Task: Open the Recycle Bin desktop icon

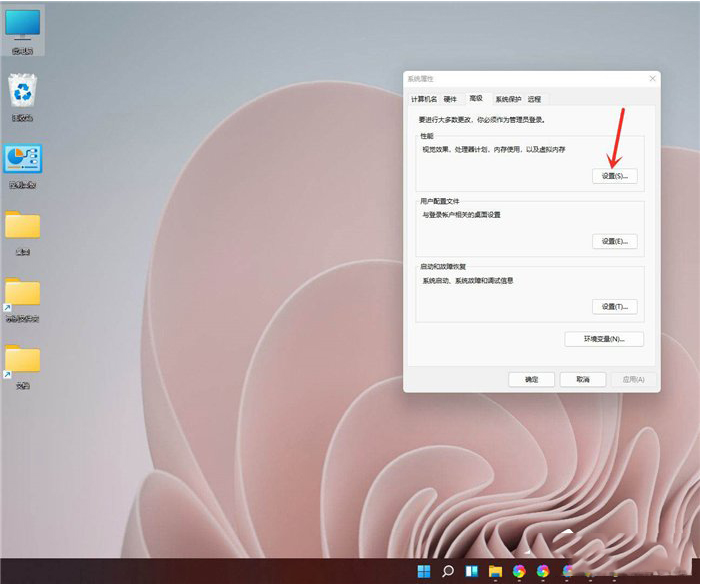Action: pyautogui.click(x=22, y=97)
